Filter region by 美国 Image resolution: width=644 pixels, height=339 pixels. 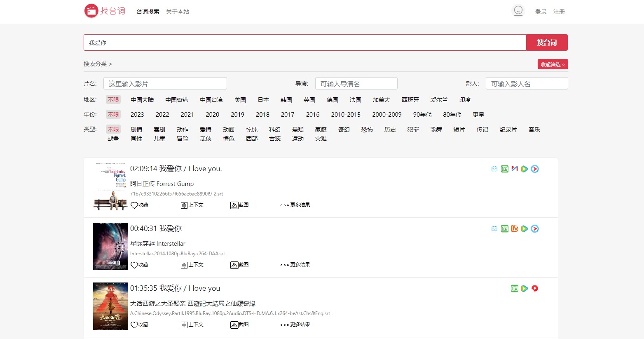click(x=240, y=100)
